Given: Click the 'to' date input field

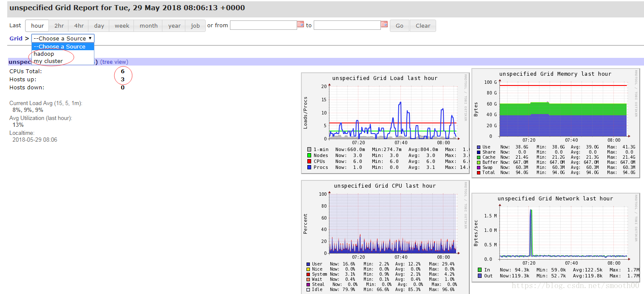Looking at the screenshot, I should tap(347, 25).
